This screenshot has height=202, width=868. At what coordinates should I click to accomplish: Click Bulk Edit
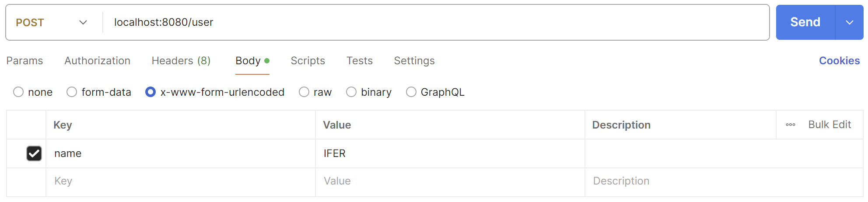pyautogui.click(x=829, y=125)
